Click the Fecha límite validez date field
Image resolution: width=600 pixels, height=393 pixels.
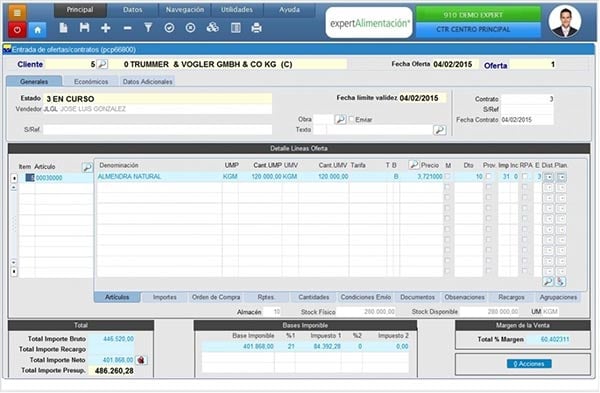(x=422, y=98)
